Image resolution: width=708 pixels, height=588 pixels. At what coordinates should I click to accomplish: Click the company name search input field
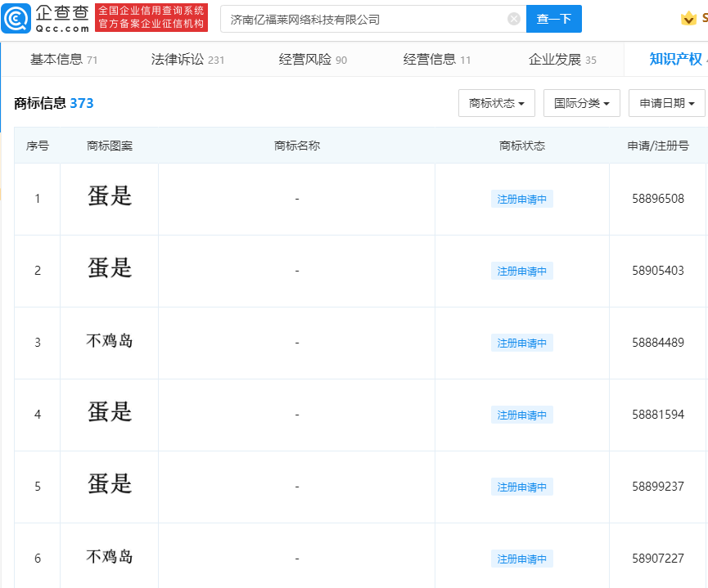point(360,18)
